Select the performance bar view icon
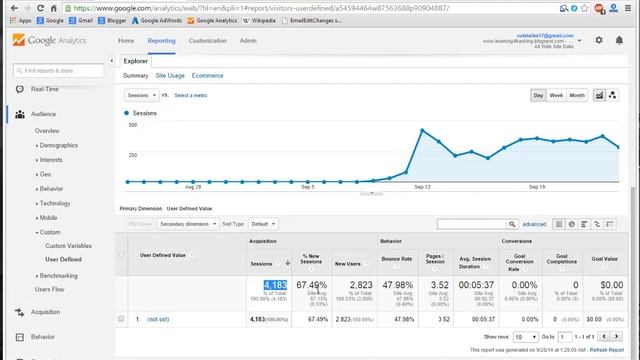This screenshot has width=640, height=360. 584,224
